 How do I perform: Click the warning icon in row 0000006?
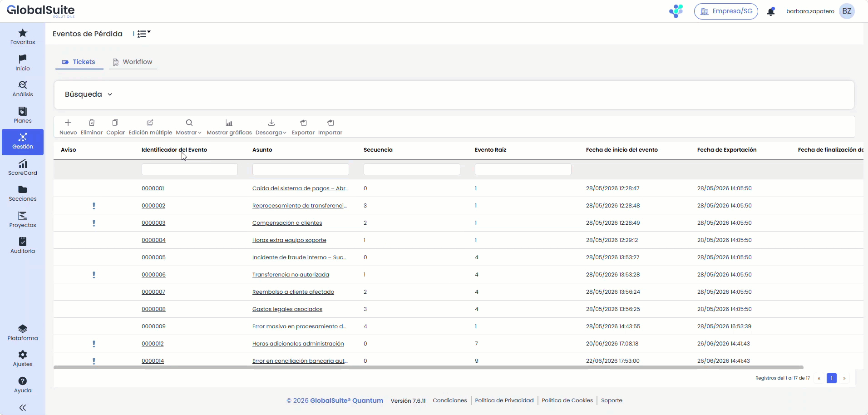tap(94, 275)
